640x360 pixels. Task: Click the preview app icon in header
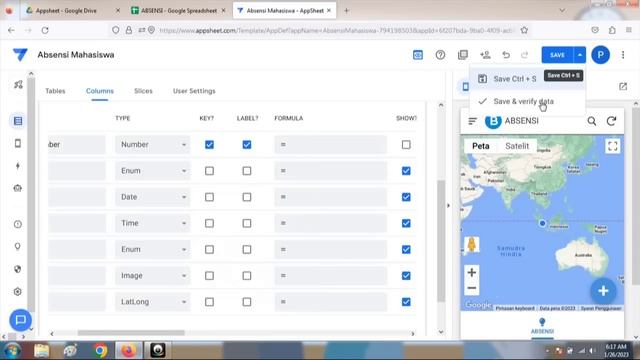click(x=418, y=55)
